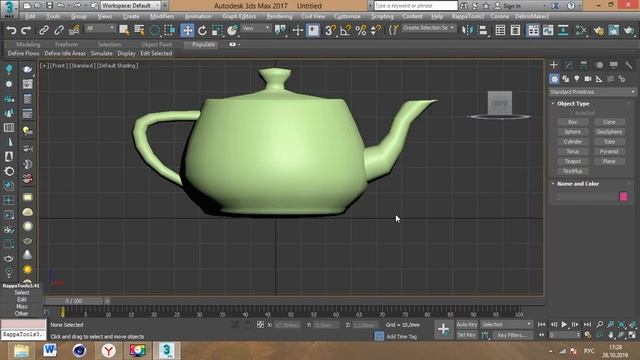
Task: Activate the Select Object tool
Action: (124, 30)
